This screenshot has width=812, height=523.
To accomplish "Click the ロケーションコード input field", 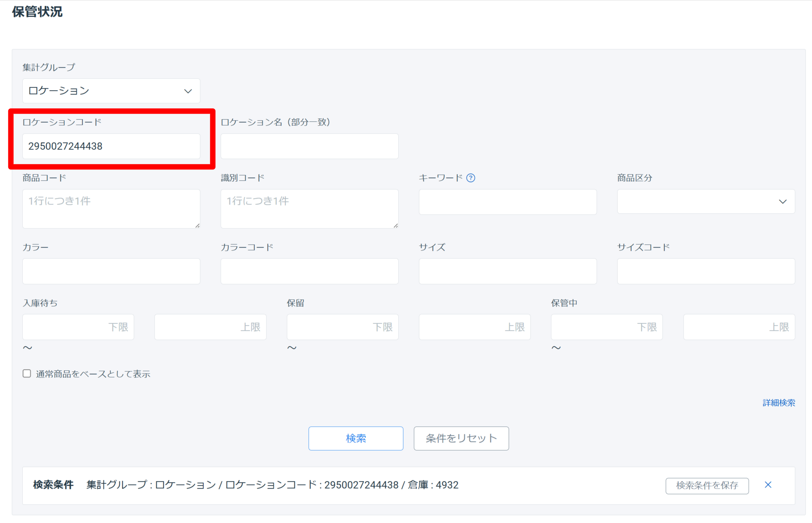I will pos(111,146).
